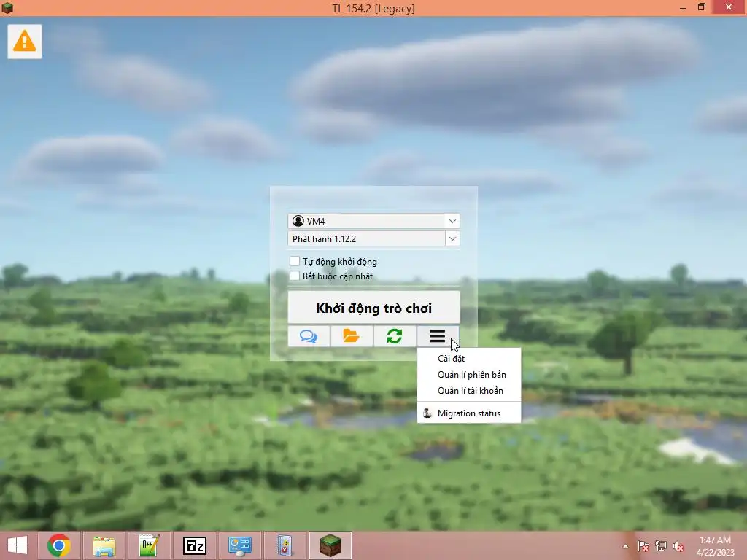Click the Action Center flag tray icon
This screenshot has width=747, height=560.
tap(643, 546)
